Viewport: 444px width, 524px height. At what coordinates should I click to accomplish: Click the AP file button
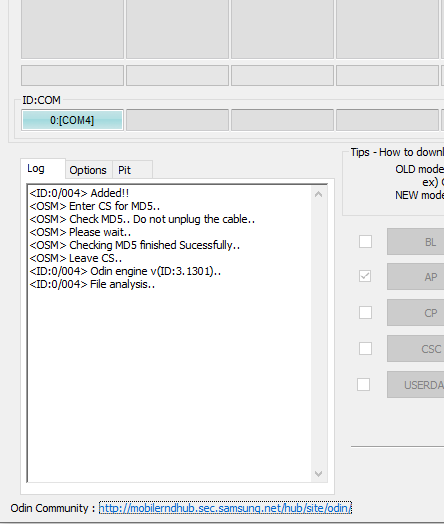coord(416,277)
